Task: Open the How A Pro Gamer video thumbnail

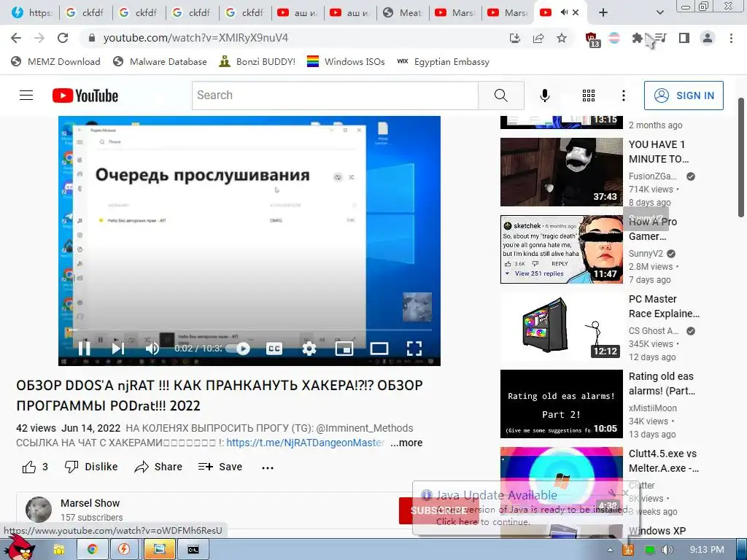Action: pyautogui.click(x=561, y=249)
